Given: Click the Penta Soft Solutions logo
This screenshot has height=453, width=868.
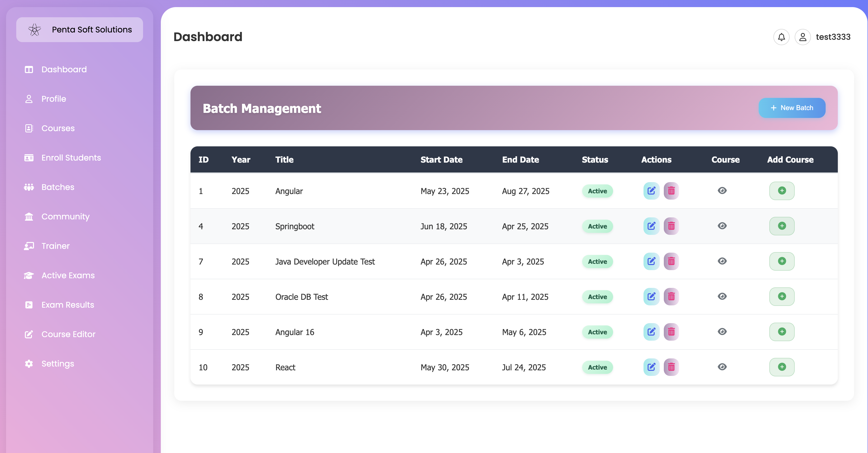Looking at the screenshot, I should click(x=35, y=30).
